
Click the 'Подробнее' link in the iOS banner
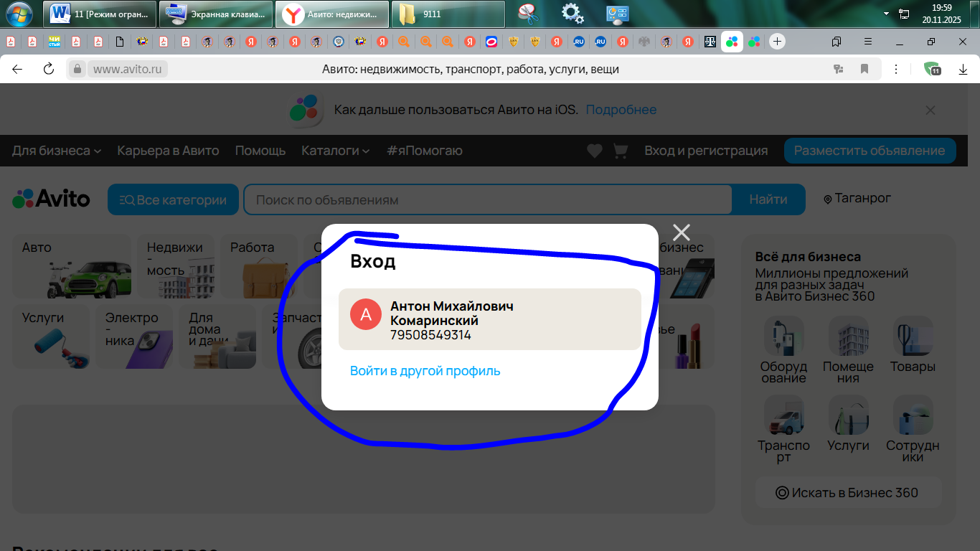click(x=621, y=110)
